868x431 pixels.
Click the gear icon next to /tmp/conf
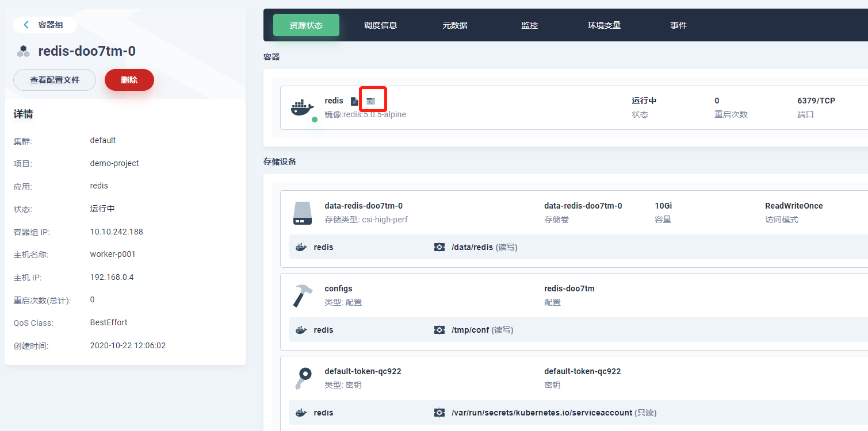(439, 330)
